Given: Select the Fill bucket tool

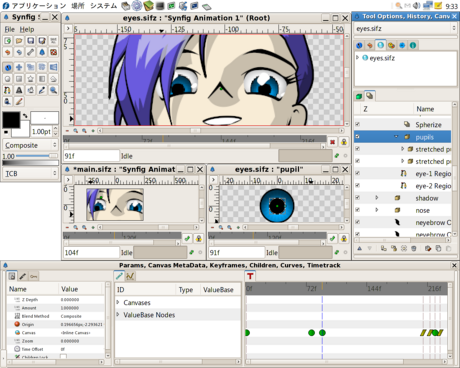Looking at the screenshot, I should [x=8, y=101].
